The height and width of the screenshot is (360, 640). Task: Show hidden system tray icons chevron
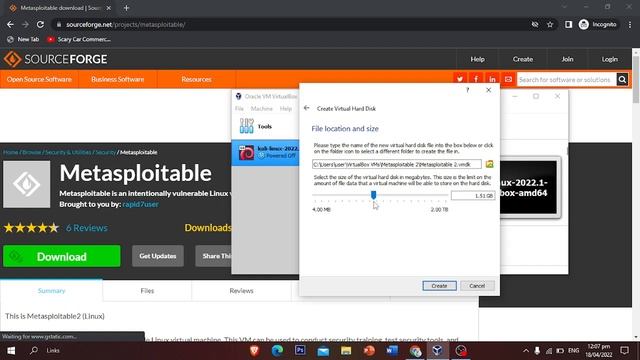pyautogui.click(x=526, y=351)
